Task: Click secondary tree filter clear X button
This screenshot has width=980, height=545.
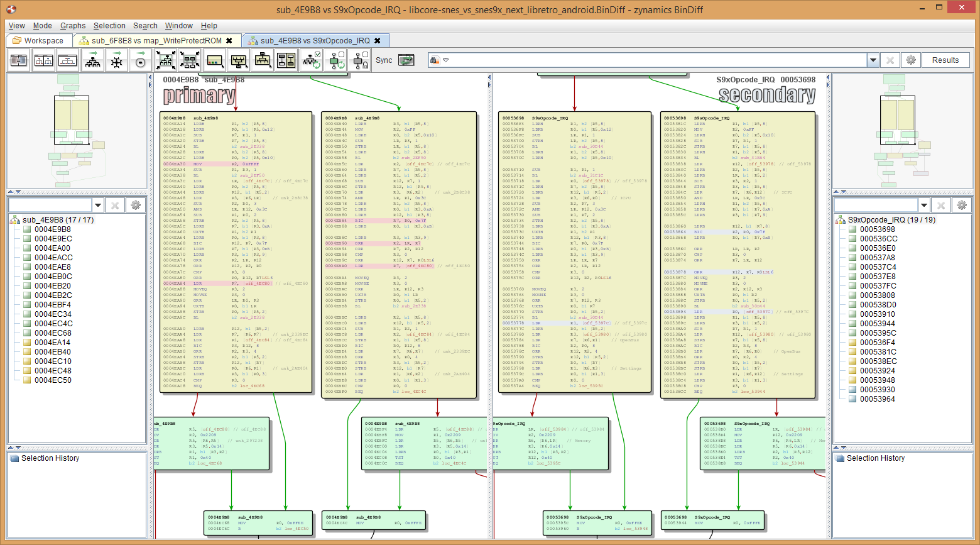Action: pyautogui.click(x=941, y=205)
